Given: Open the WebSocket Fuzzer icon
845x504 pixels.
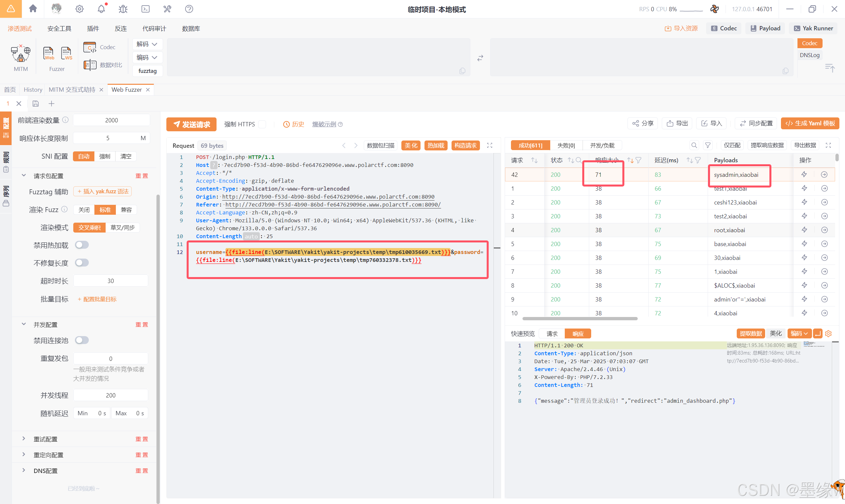Looking at the screenshot, I should (66, 54).
